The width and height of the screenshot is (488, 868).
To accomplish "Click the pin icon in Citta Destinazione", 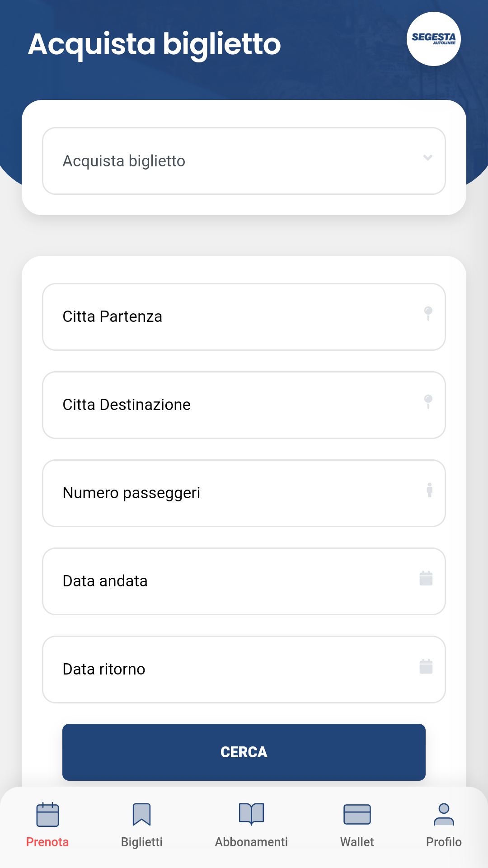I will tap(428, 401).
